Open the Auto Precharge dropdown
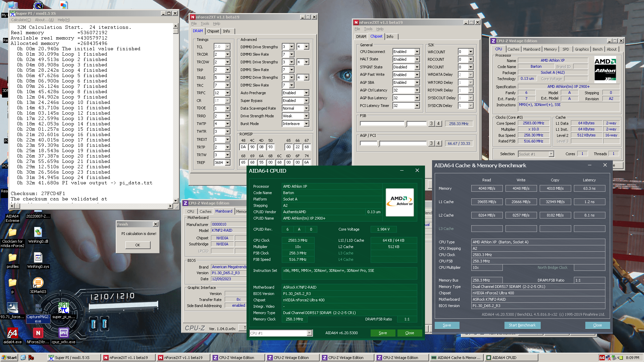The height and width of the screenshot is (362, 644). (306, 93)
